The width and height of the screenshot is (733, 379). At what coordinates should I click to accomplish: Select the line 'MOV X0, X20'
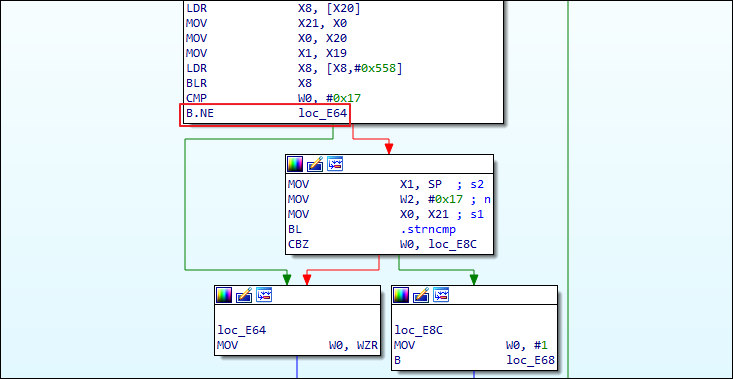[266, 38]
